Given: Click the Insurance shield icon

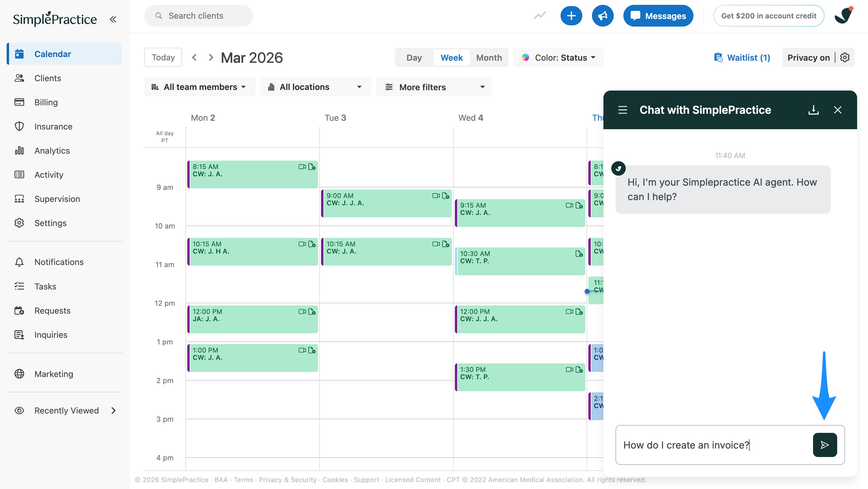Looking at the screenshot, I should click(19, 126).
